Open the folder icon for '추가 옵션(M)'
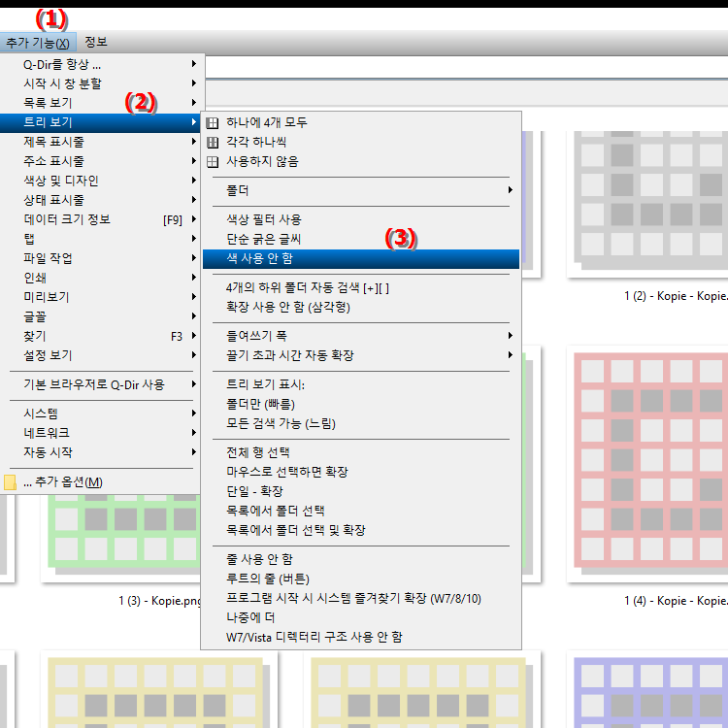The height and width of the screenshot is (728, 728). pyautogui.click(x=10, y=482)
